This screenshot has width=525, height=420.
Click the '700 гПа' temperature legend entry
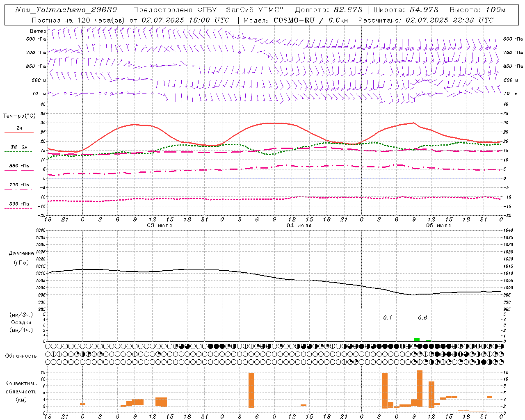click(x=19, y=185)
